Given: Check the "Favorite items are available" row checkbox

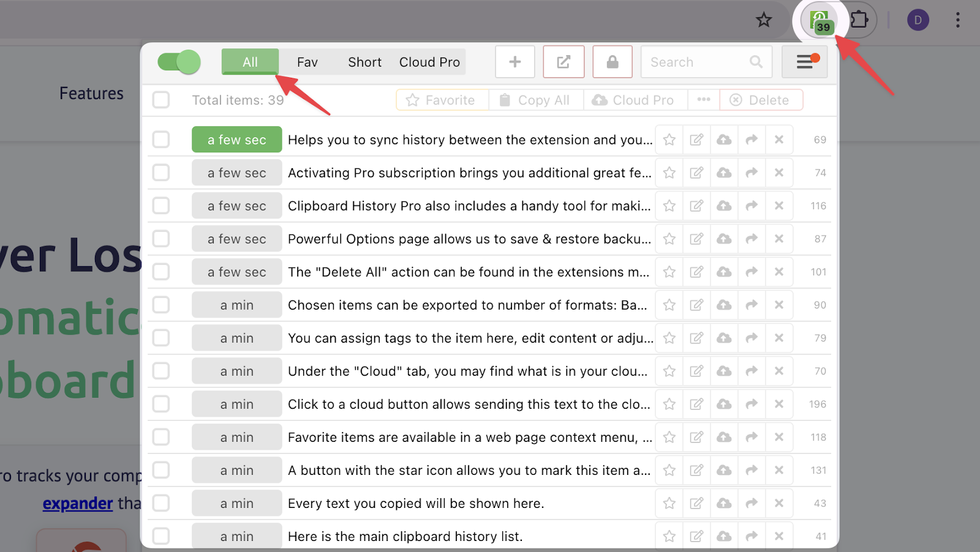Looking at the screenshot, I should click(161, 437).
